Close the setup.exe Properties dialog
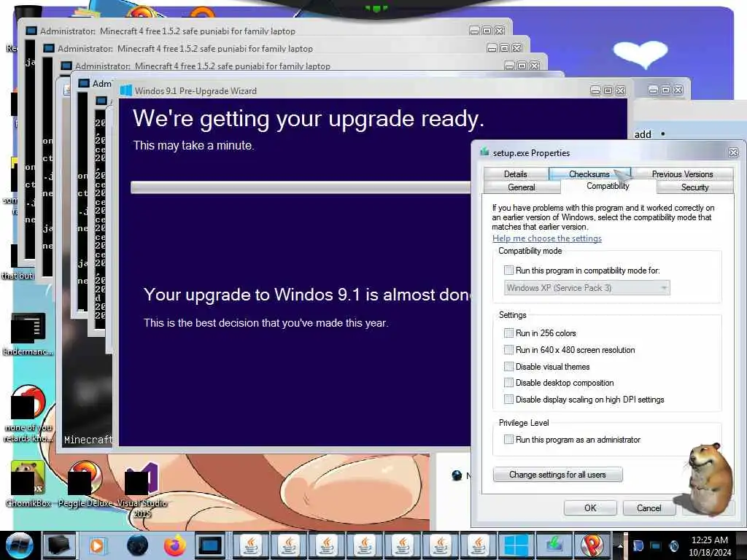Screen dimensions: 747x560 click(733, 153)
